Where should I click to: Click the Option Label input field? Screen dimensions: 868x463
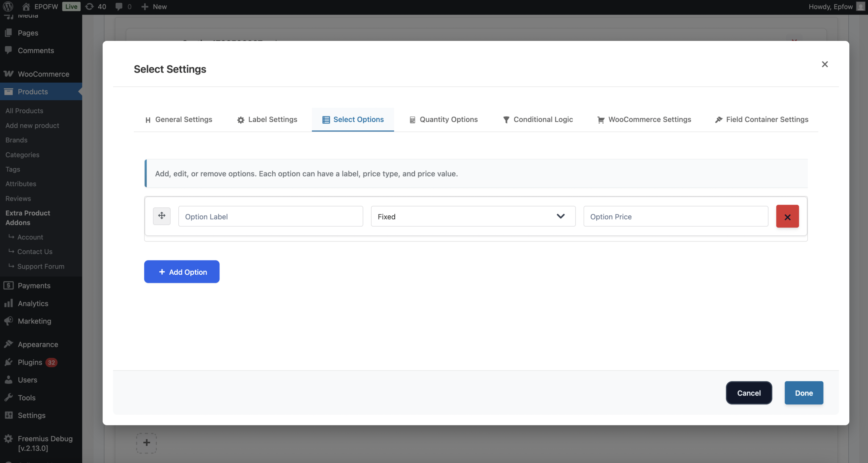point(271,216)
